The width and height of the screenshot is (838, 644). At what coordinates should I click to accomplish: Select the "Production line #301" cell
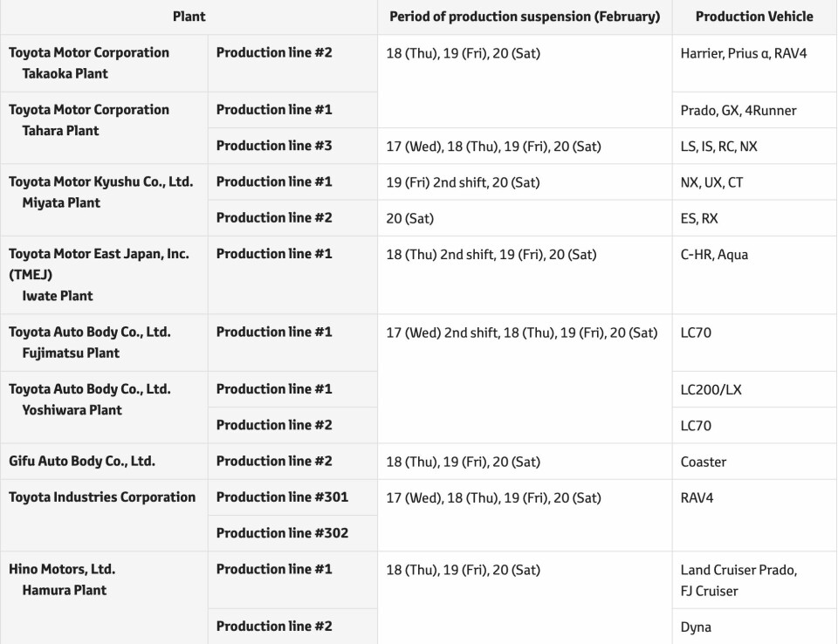pos(282,497)
